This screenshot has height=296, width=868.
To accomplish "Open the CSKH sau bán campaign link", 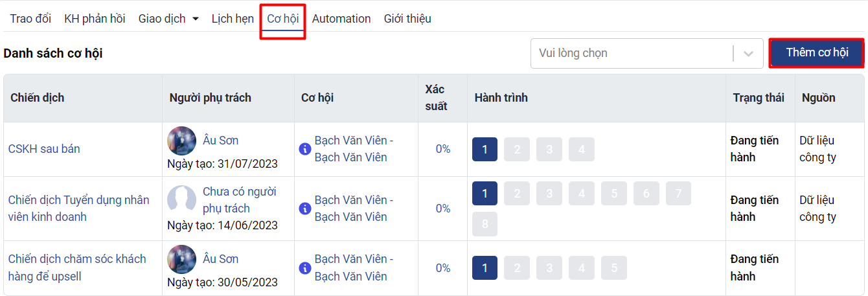I will 44,149.
